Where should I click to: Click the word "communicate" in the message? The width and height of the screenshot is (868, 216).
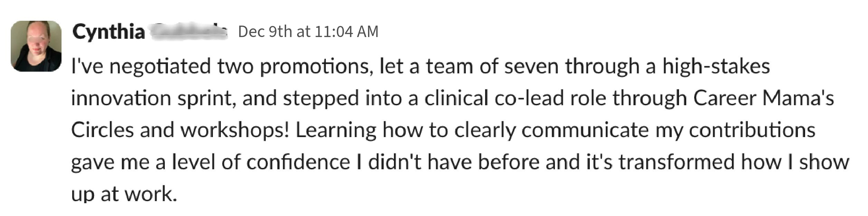coord(585,130)
